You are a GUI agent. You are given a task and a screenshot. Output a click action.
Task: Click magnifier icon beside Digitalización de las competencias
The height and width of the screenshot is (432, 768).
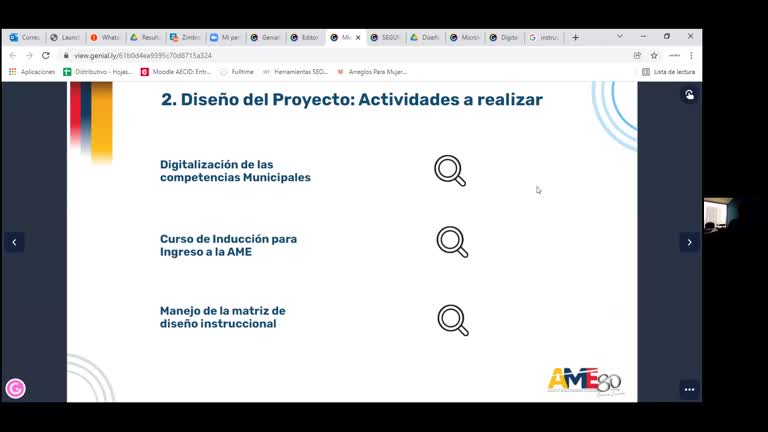point(450,170)
